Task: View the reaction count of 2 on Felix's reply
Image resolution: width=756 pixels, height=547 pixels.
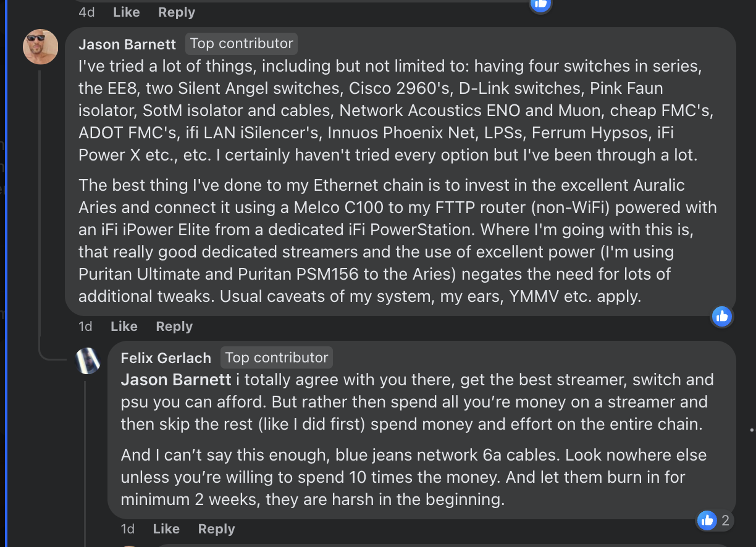Action: point(725,520)
